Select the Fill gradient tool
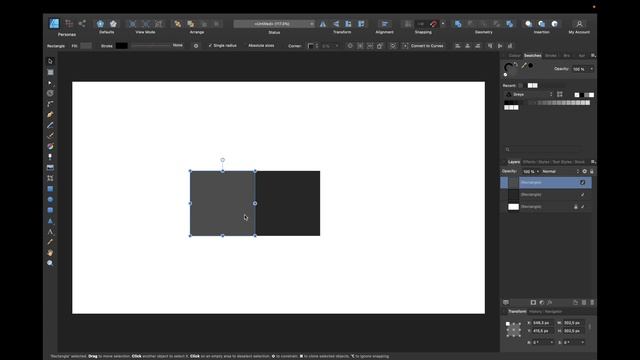The height and width of the screenshot is (360, 640). (51, 147)
